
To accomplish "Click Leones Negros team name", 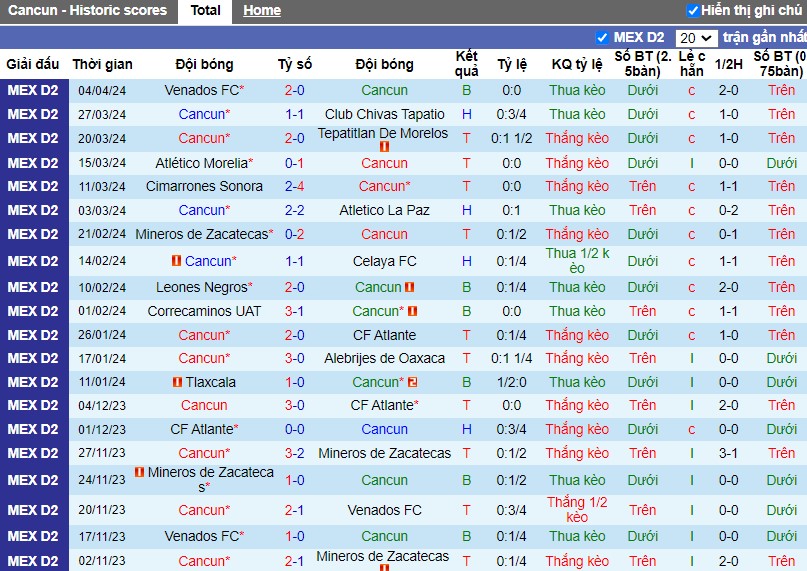I will [x=201, y=287].
